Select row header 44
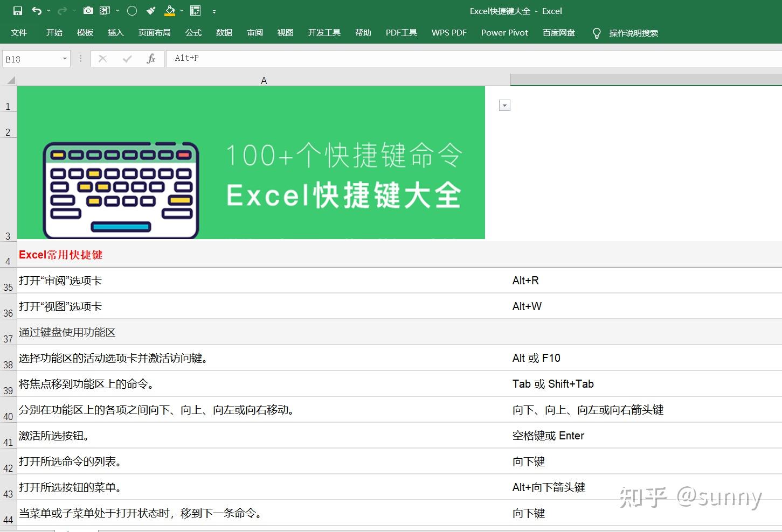 point(8,513)
